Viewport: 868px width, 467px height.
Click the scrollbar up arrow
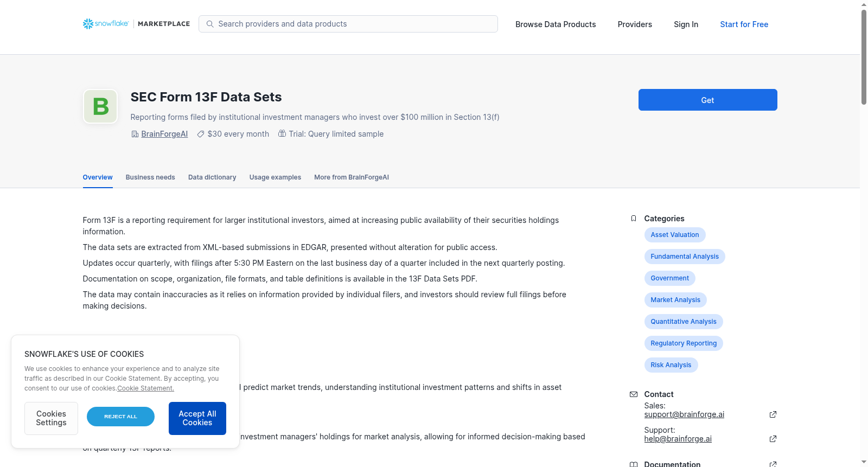(x=864, y=4)
